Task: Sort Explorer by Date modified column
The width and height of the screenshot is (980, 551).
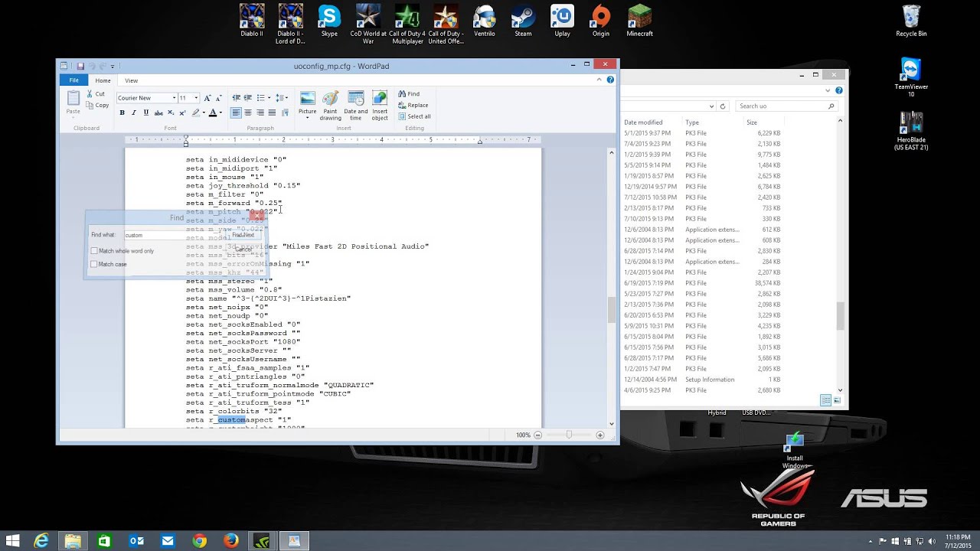Action: click(643, 122)
